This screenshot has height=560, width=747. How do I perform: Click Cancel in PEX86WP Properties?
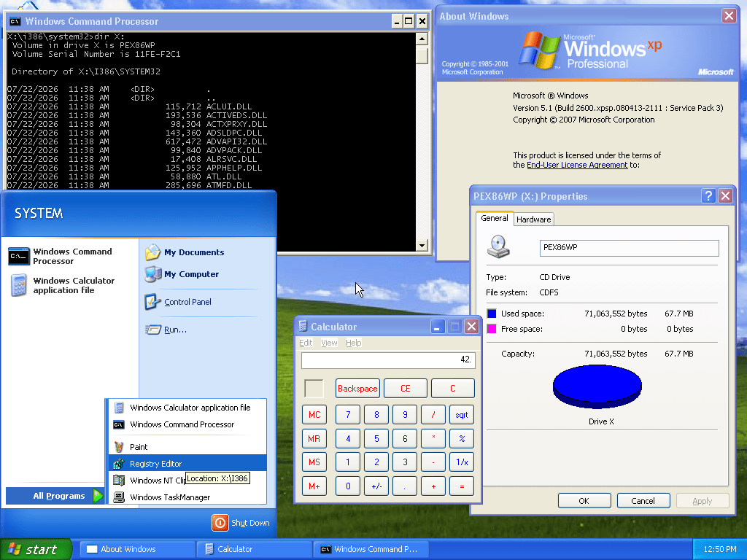[643, 501]
